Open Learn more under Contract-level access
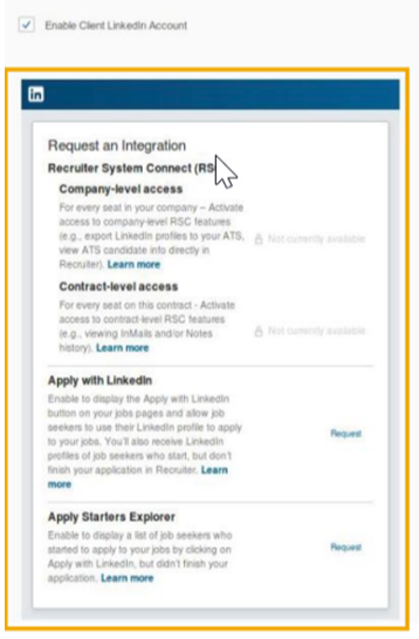Screen dimensions: 419x639 point(122,348)
